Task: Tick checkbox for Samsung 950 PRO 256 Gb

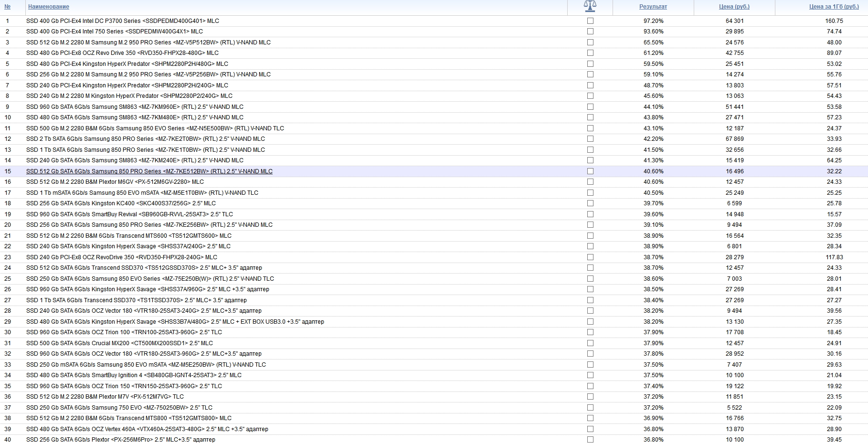Action: pyautogui.click(x=590, y=74)
